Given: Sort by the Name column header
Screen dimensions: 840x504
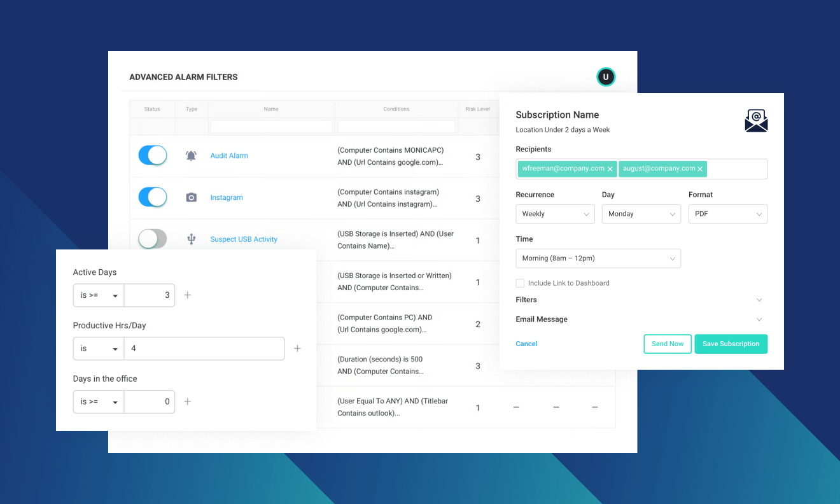Looking at the screenshot, I should point(271,109).
